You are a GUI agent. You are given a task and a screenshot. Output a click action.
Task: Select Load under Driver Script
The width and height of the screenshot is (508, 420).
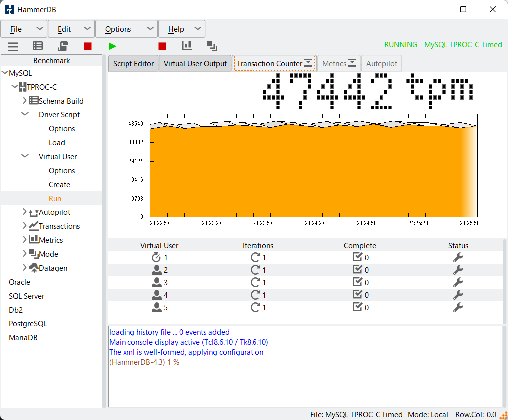(57, 142)
